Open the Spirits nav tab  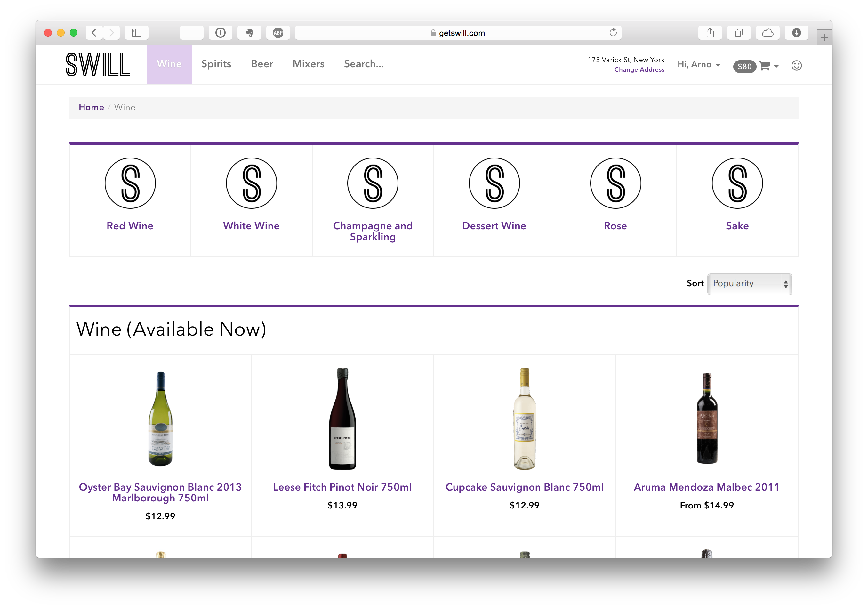pos(216,64)
